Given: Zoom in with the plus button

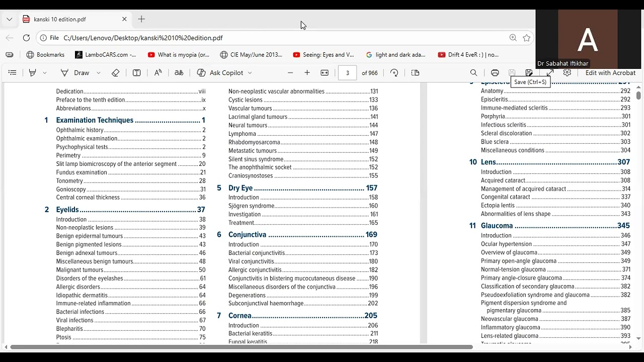Looking at the screenshot, I should [x=307, y=73].
